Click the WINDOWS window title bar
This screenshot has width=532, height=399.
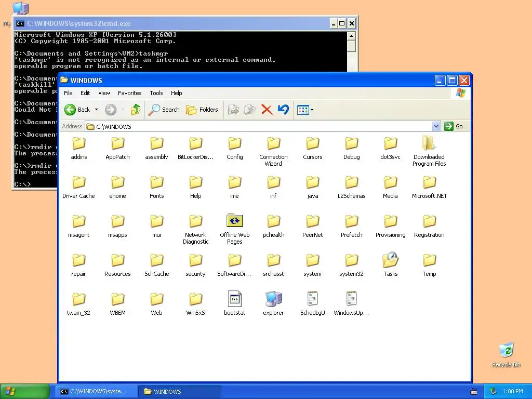[x=248, y=81]
